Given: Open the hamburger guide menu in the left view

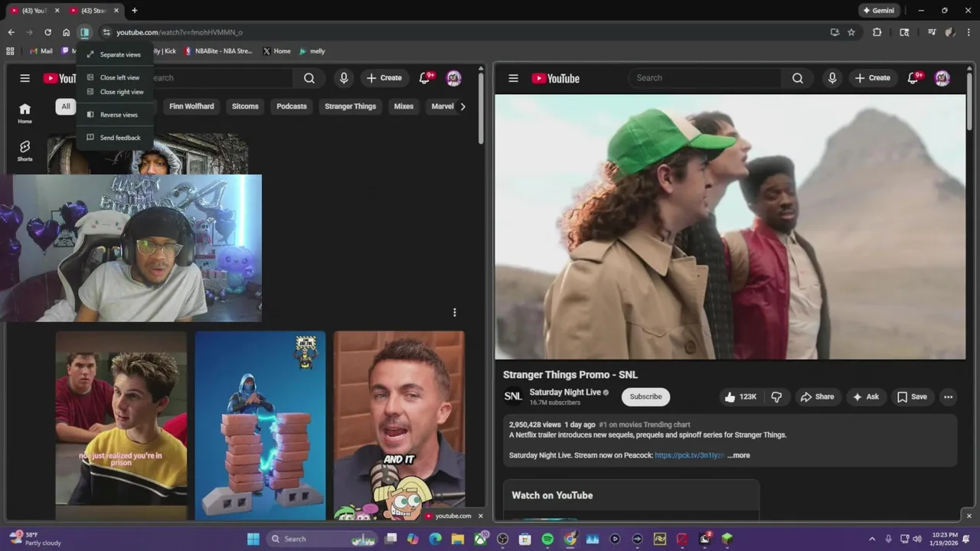Looking at the screenshot, I should pos(24,78).
